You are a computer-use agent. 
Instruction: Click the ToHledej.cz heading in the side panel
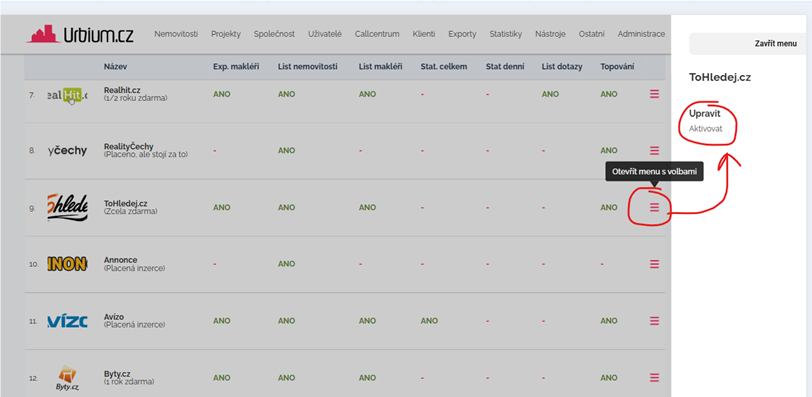[x=720, y=78]
